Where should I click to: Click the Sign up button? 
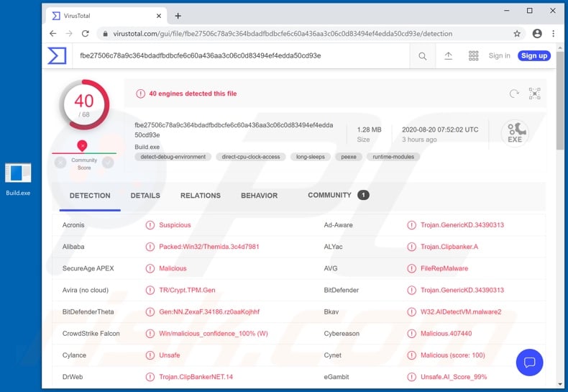[534, 56]
